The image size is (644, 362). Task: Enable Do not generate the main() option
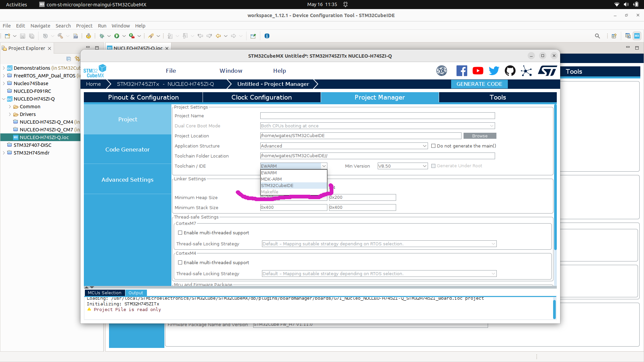pyautogui.click(x=433, y=146)
